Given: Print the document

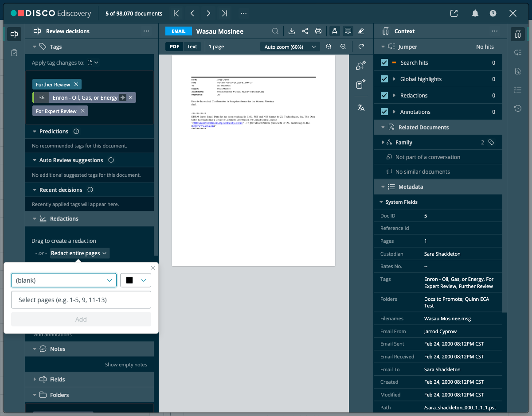Looking at the screenshot, I should click(x=318, y=31).
